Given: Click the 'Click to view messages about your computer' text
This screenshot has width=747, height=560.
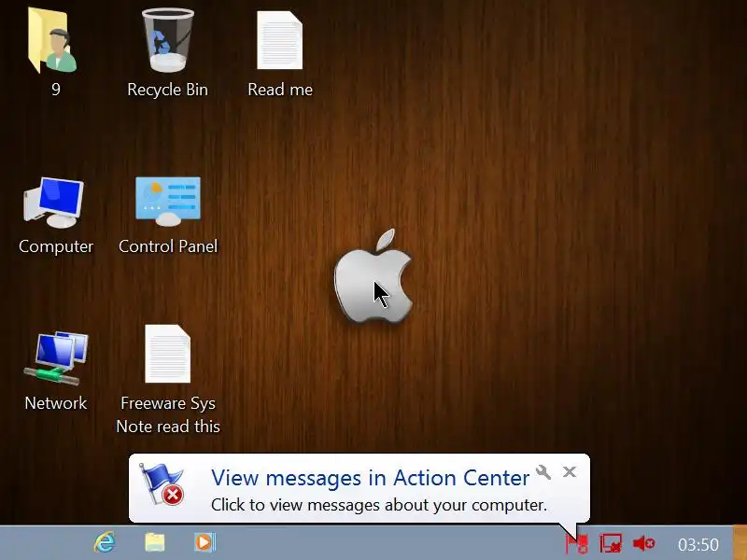Looking at the screenshot, I should 379,505.
